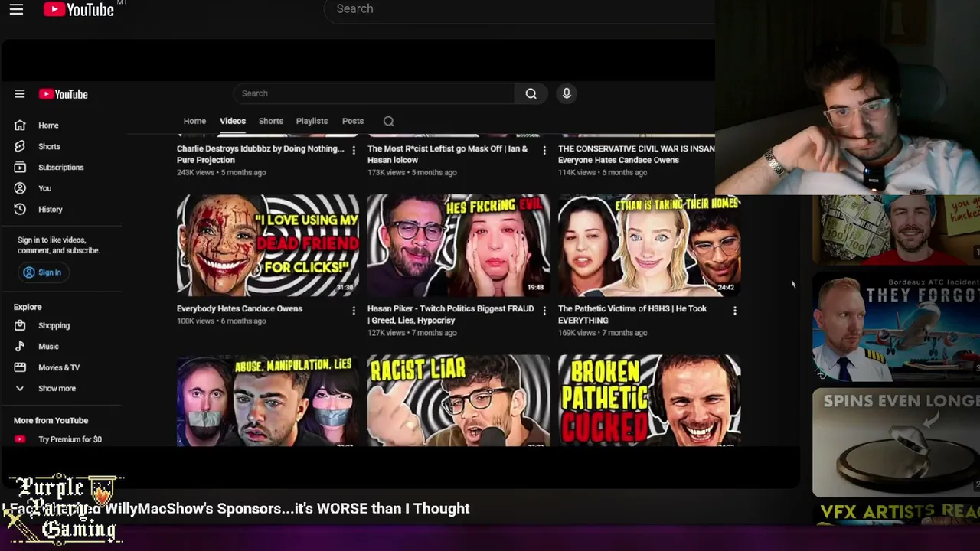Click 'Sign in to like videos, comment, and subscribe.' text
The image size is (980, 551).
click(59, 245)
